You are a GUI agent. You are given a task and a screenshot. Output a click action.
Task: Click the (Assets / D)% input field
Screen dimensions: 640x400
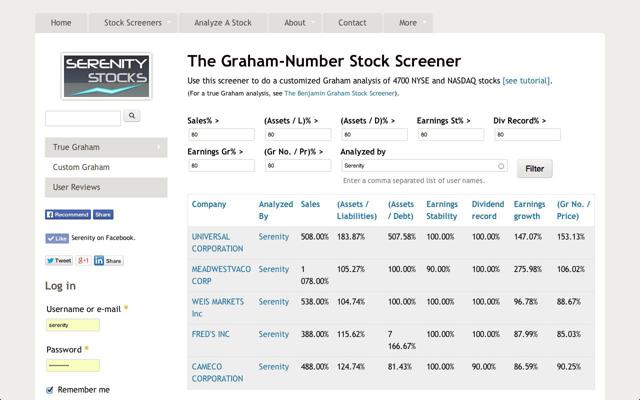pos(374,134)
